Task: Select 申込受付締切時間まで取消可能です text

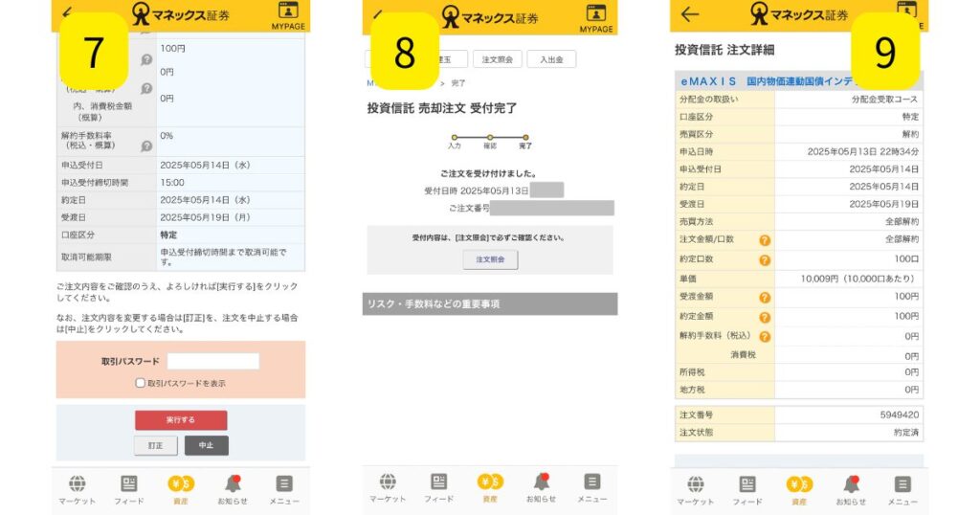Action: 224,257
